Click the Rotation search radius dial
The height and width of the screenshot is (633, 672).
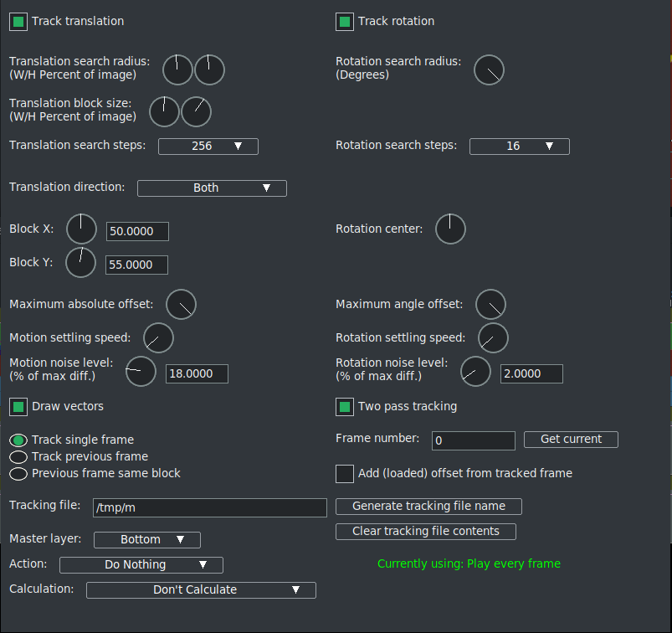pyautogui.click(x=490, y=71)
